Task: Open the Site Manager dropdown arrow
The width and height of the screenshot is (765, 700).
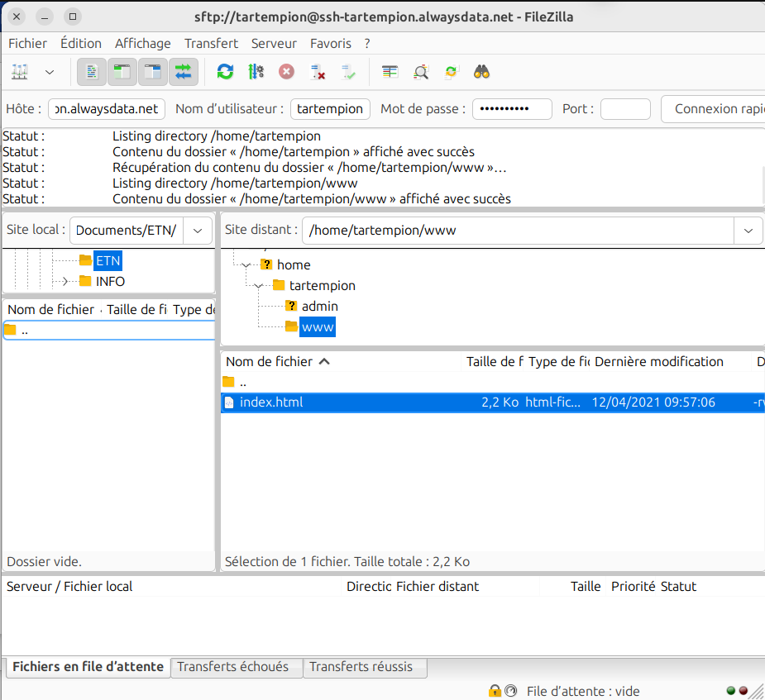Action: click(x=50, y=73)
